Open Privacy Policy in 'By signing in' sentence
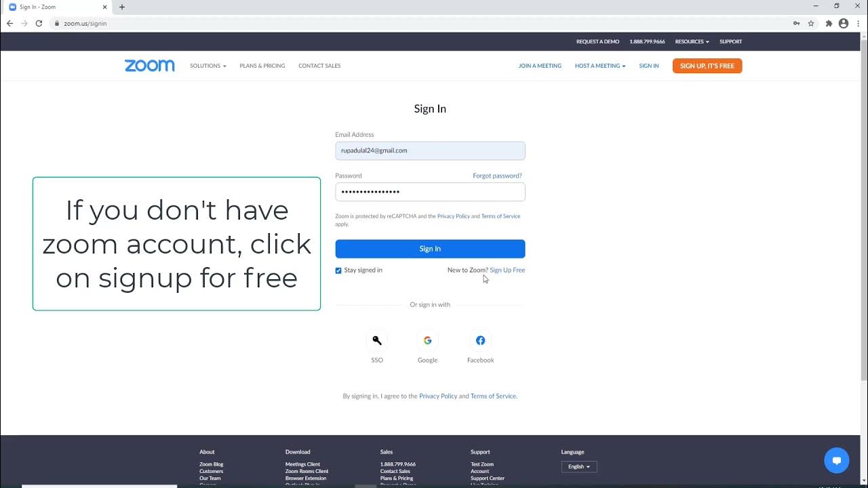Image resolution: width=868 pixels, height=488 pixels. tap(438, 396)
